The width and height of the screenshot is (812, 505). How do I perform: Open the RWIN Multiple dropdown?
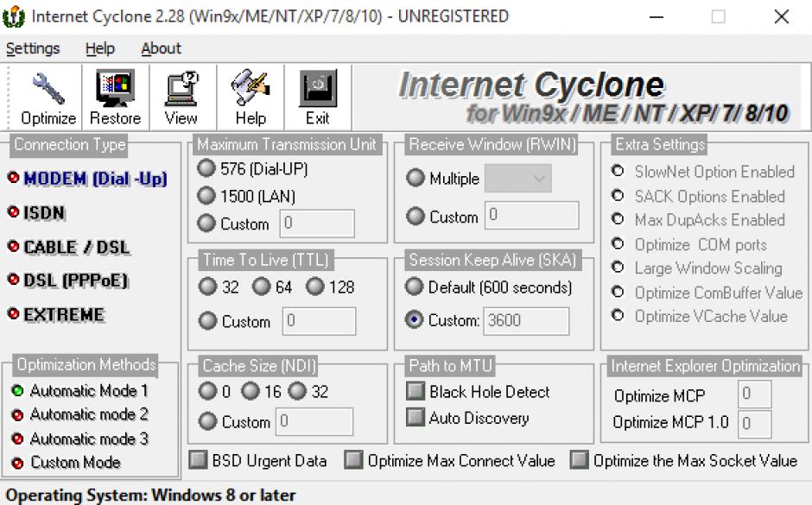tap(517, 179)
